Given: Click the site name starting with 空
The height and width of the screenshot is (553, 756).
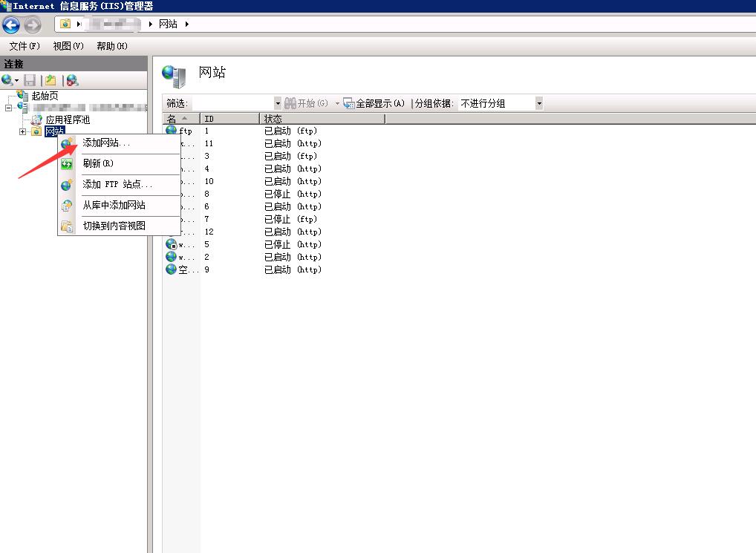Looking at the screenshot, I should 189,269.
